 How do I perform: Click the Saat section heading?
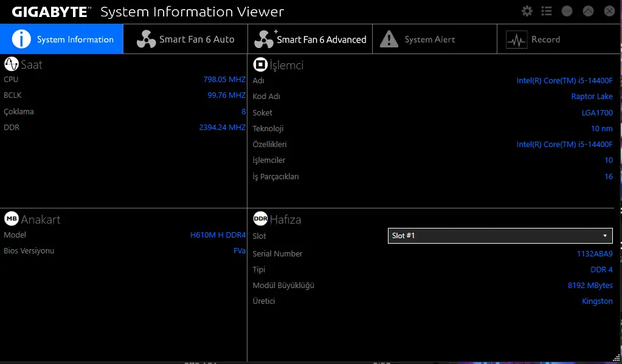click(x=32, y=64)
